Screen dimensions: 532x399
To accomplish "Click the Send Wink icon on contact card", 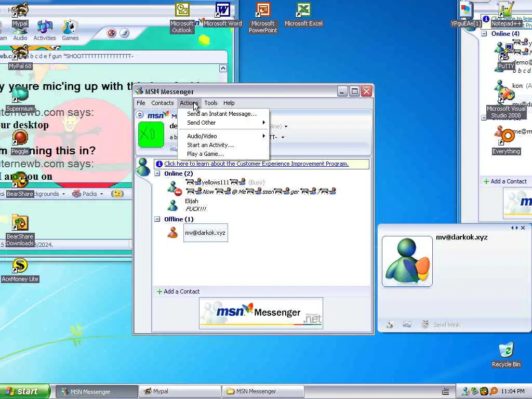I will click(425, 324).
